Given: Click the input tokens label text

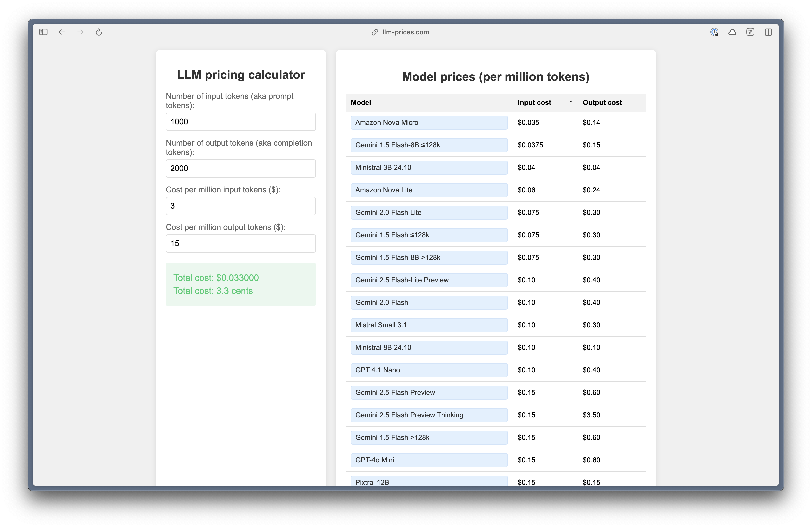Looking at the screenshot, I should [229, 101].
